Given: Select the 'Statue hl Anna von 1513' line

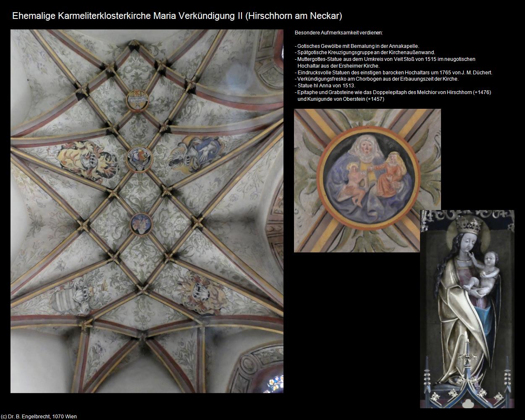Looking at the screenshot, I should pos(325,86).
